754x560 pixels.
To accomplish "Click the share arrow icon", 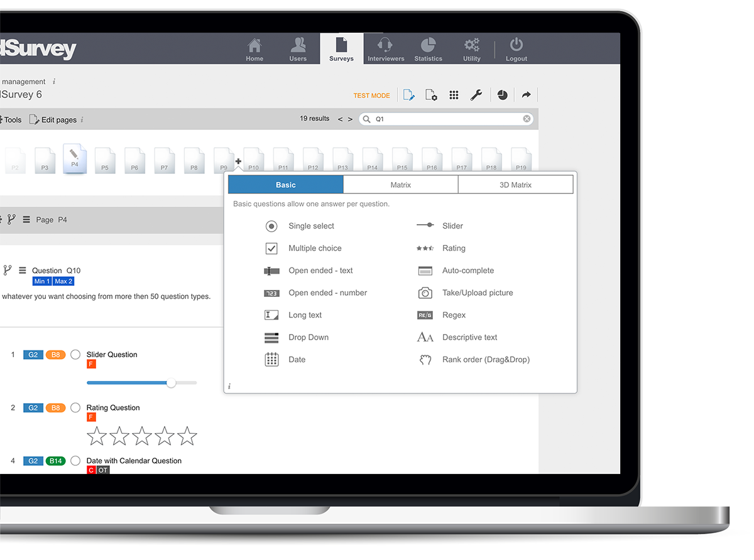I will [527, 95].
